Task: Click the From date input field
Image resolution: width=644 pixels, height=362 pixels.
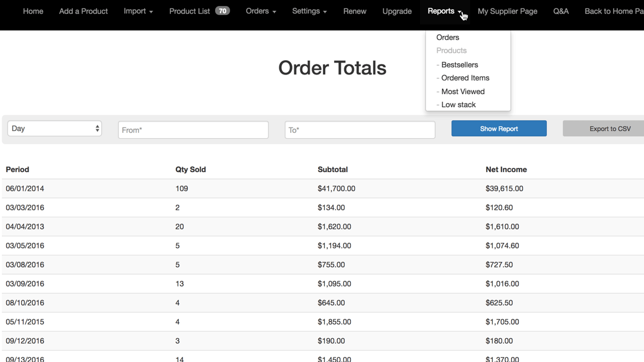Action: [193, 130]
